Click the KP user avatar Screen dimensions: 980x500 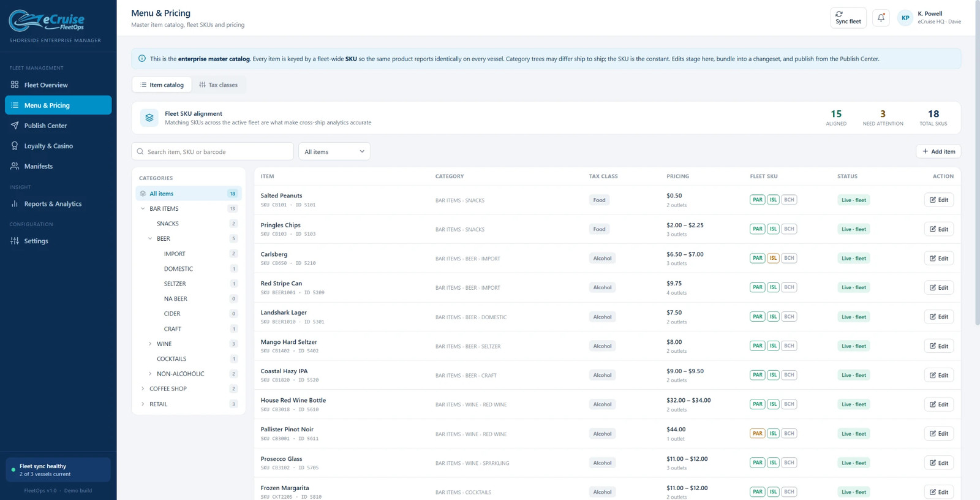(905, 18)
